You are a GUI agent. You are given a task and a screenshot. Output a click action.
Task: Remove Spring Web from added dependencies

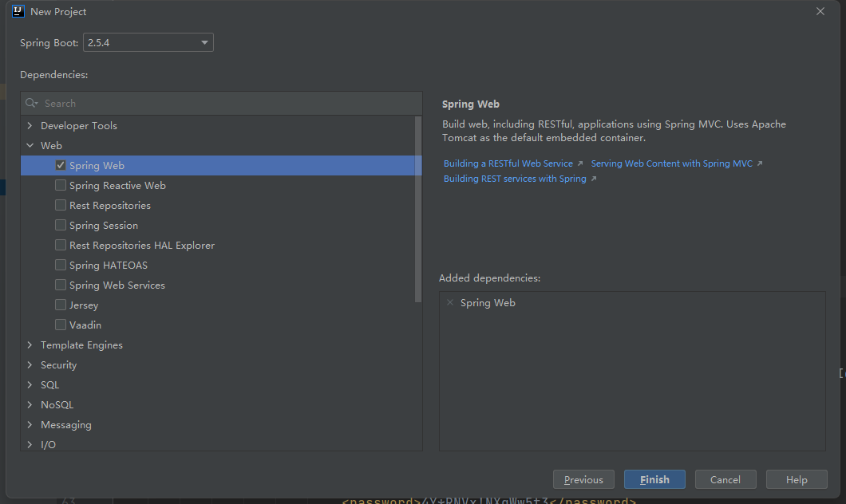[450, 302]
